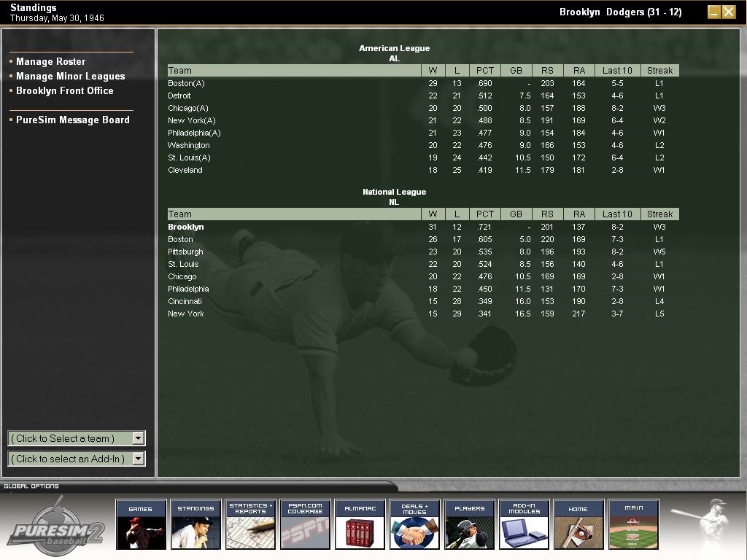Image resolution: width=747 pixels, height=560 pixels.
Task: Minimize the PureSim window
Action: tap(713, 12)
